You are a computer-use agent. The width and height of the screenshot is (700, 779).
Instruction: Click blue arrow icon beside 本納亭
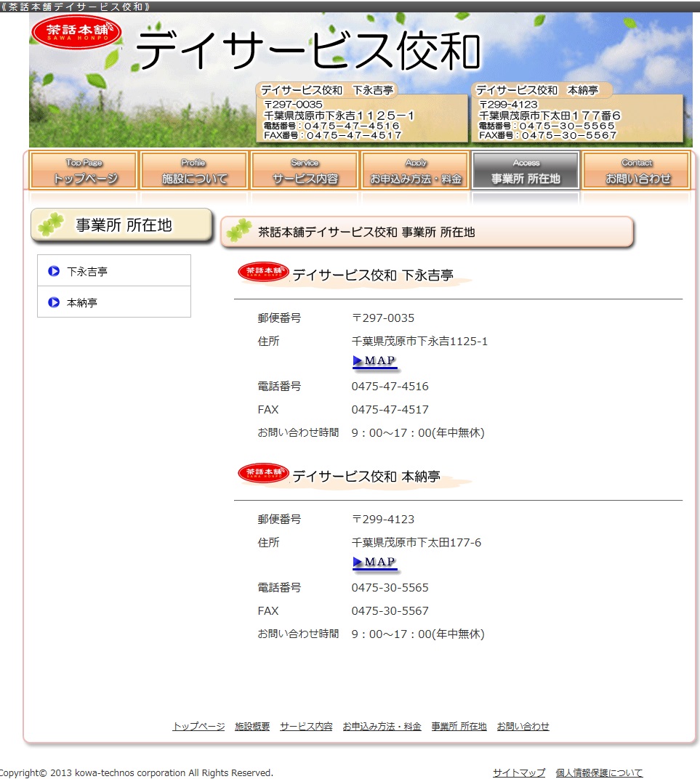click(x=54, y=302)
